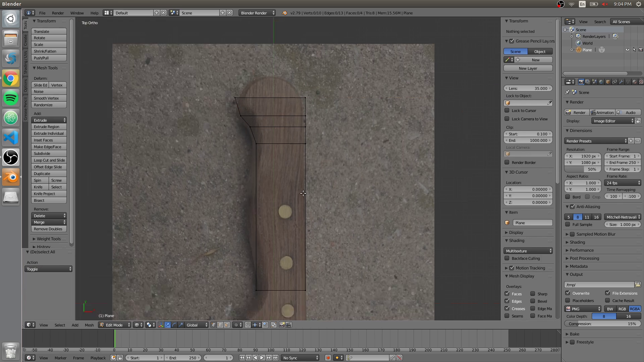Uncheck the Faces overlay checkbox
Image resolution: width=644 pixels, height=362 pixels.
click(507, 294)
